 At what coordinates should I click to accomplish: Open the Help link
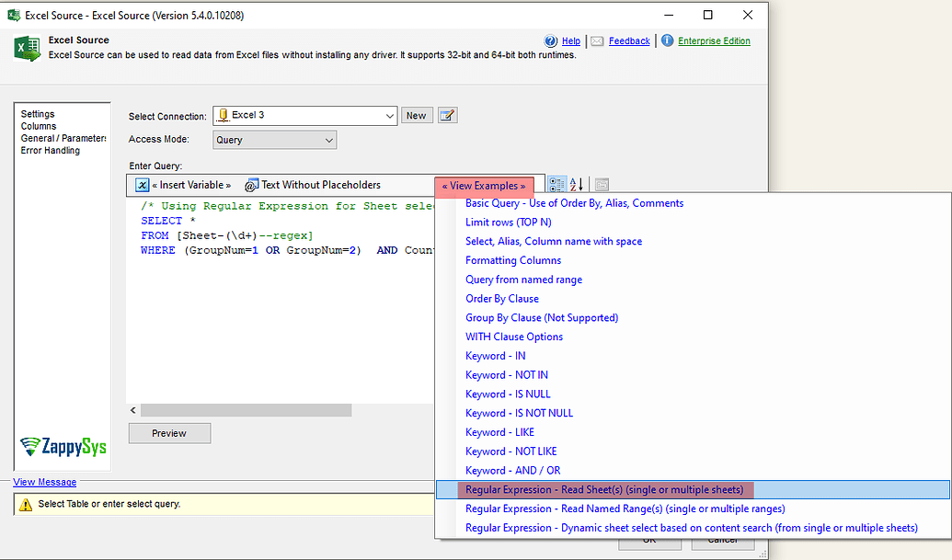(570, 41)
